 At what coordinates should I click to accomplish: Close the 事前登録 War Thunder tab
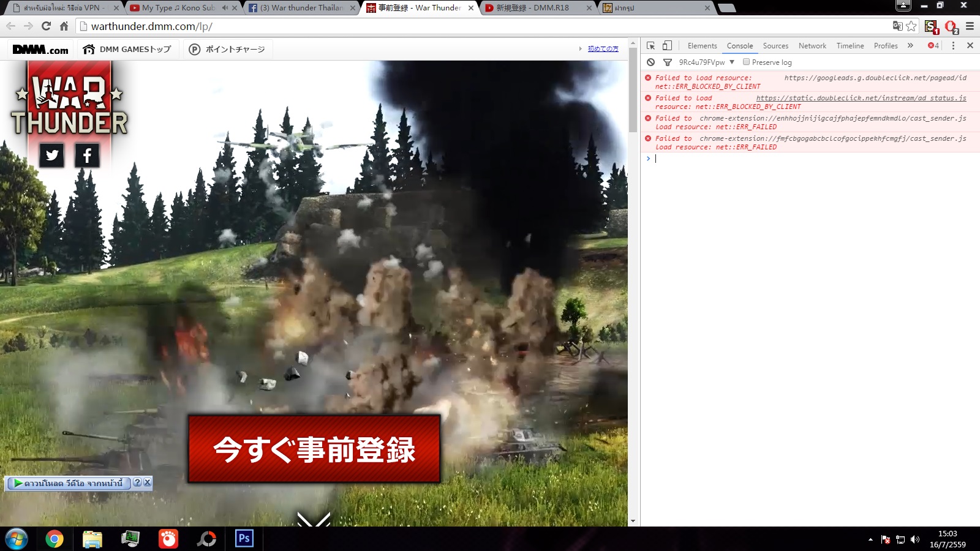click(x=470, y=8)
